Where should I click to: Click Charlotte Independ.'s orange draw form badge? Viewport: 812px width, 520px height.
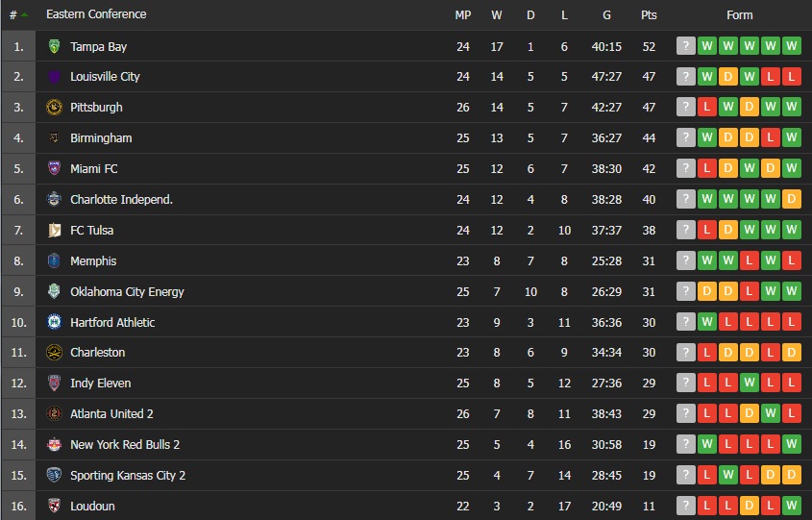(x=792, y=200)
